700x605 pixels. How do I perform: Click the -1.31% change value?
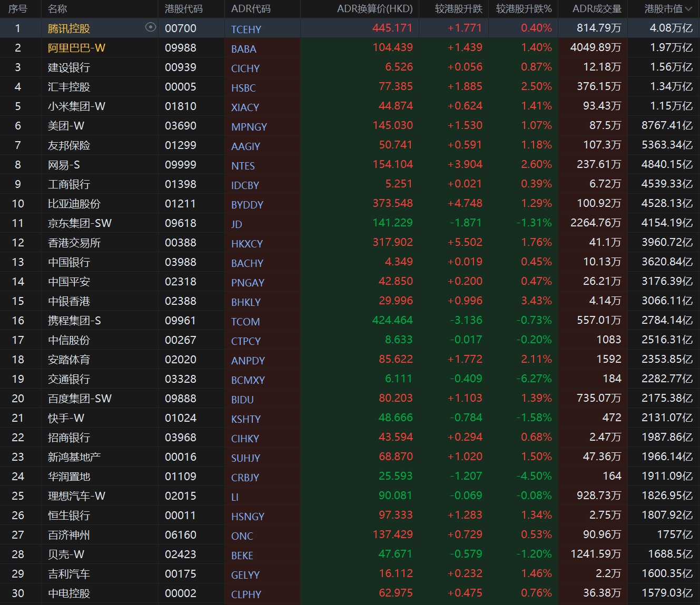pyautogui.click(x=534, y=223)
